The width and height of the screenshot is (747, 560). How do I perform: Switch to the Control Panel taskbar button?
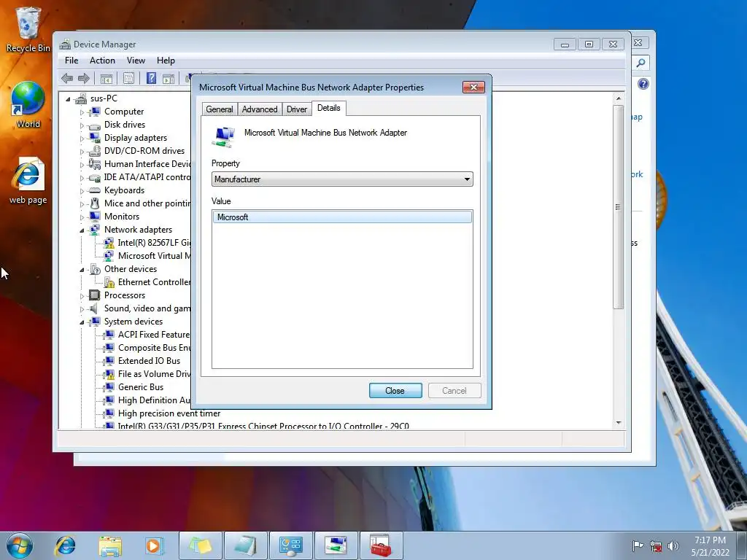tap(290, 545)
